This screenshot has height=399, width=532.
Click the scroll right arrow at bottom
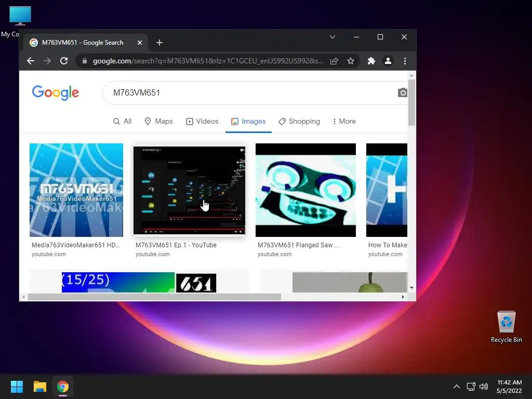403,297
